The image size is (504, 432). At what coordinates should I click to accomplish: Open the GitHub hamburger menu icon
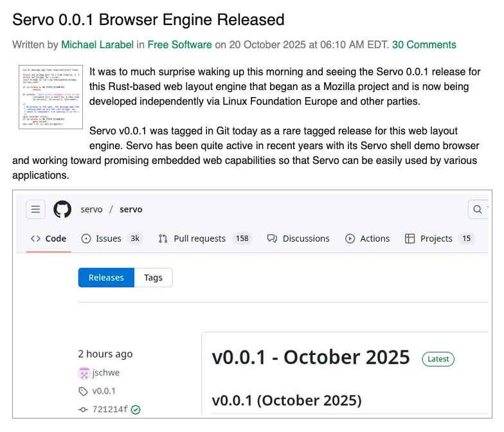pos(36,210)
